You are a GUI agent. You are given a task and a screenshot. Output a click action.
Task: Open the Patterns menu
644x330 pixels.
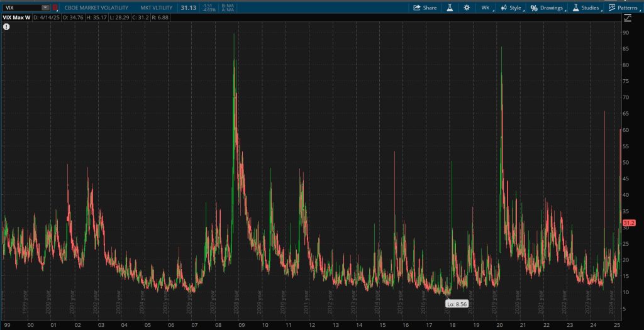coord(627,8)
